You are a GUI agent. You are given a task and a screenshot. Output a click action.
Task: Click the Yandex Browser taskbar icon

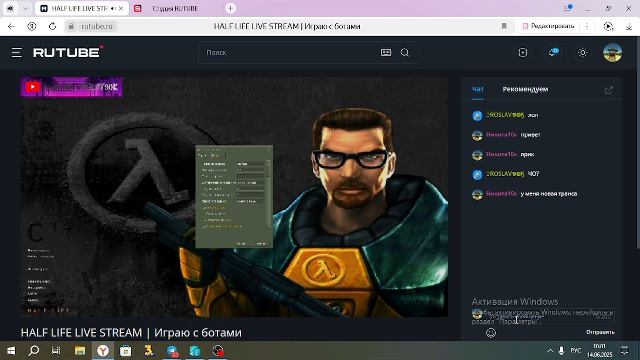tap(103, 351)
